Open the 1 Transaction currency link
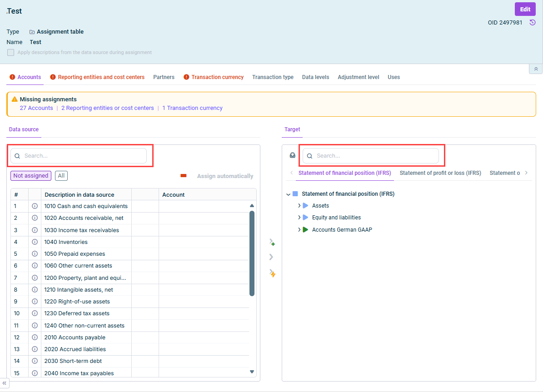 (x=192, y=108)
